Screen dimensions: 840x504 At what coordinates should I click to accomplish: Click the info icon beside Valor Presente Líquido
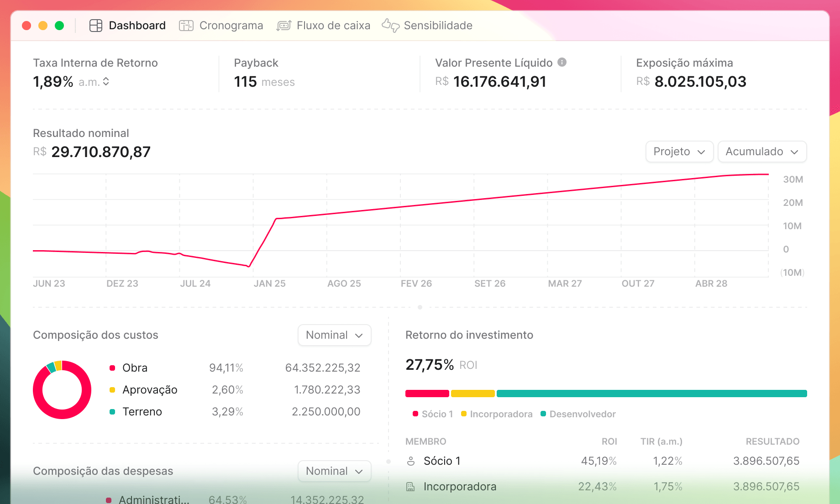tap(562, 62)
